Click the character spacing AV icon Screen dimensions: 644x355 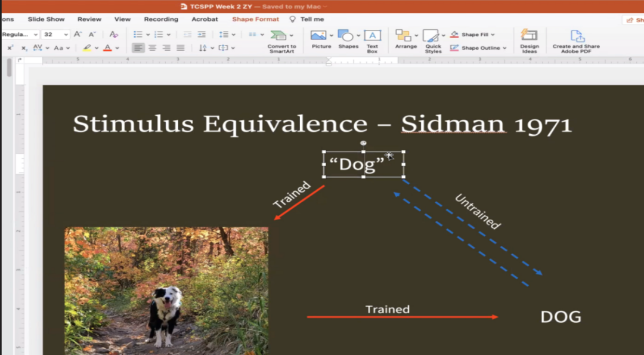click(38, 48)
